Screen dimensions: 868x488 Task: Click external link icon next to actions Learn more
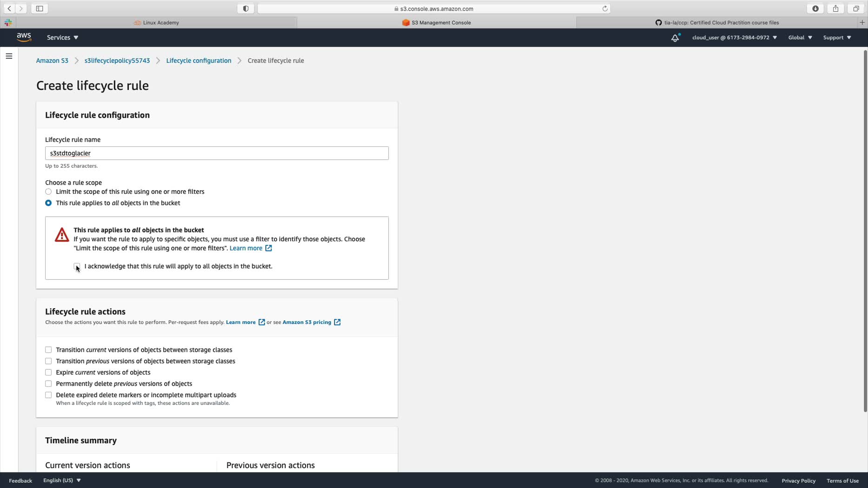(261, 322)
